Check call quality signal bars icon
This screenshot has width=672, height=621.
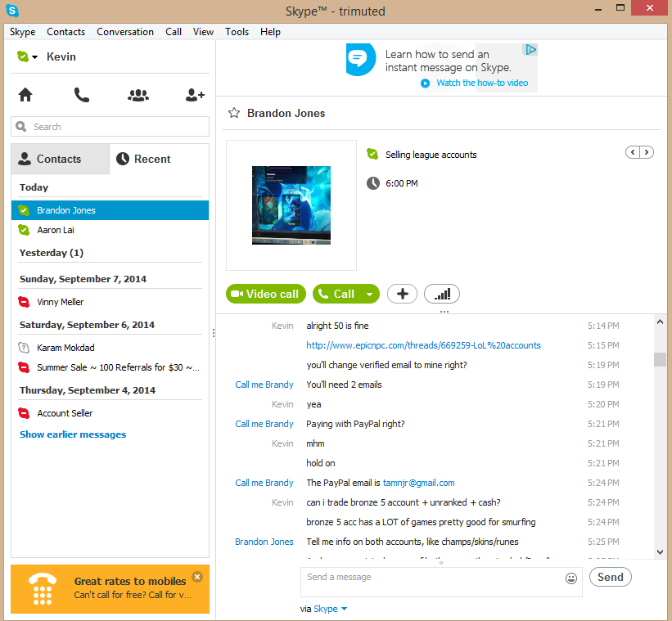pos(442,295)
